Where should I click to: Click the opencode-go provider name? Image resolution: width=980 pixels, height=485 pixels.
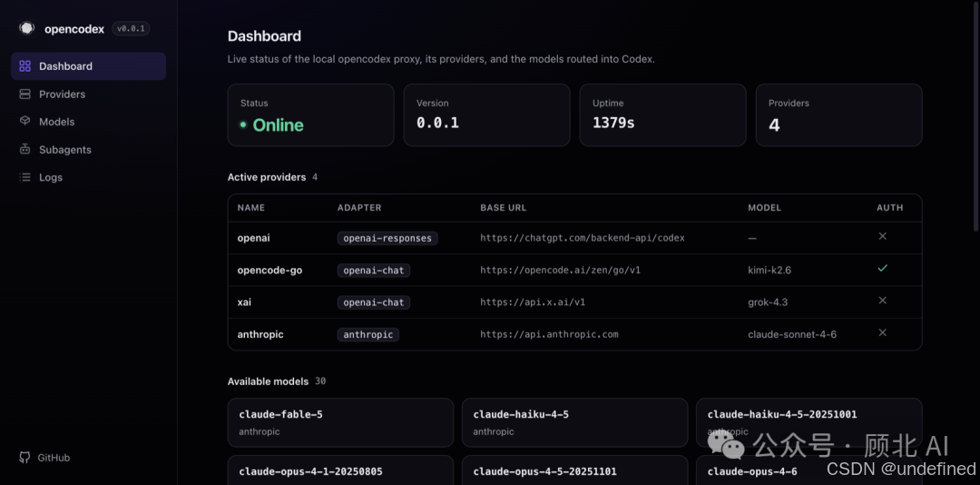coord(270,271)
